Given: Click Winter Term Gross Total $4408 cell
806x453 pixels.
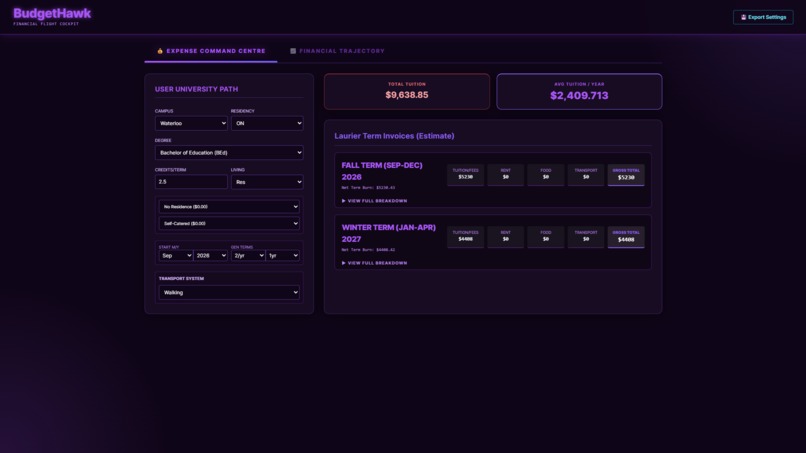Looking at the screenshot, I should click(626, 237).
